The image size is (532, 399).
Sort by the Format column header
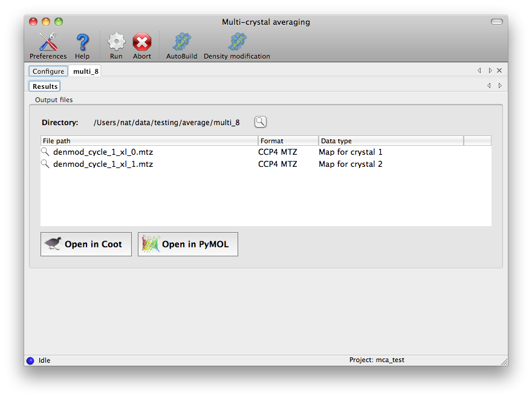click(x=288, y=141)
